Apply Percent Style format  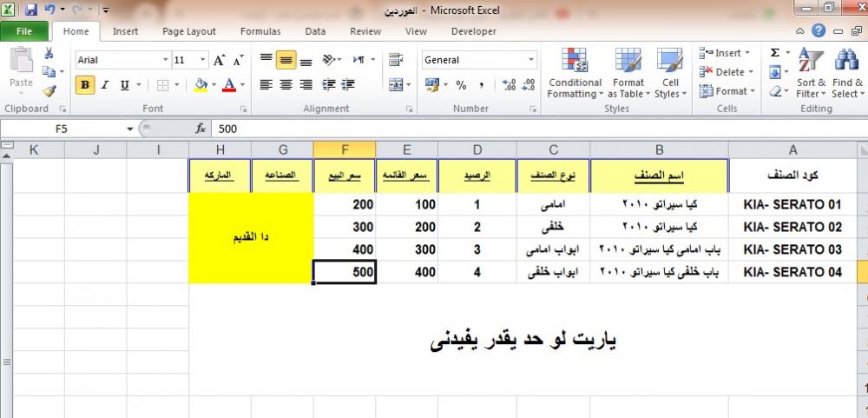tap(461, 85)
